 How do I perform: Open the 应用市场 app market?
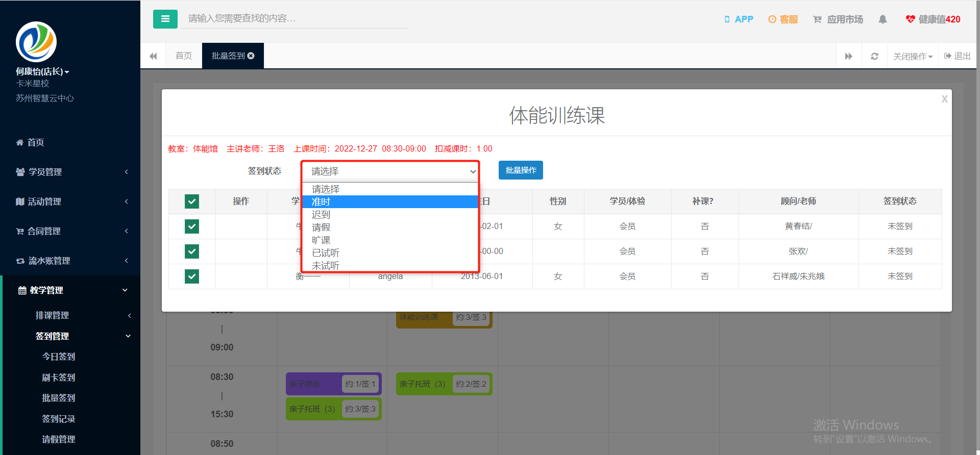point(838,19)
